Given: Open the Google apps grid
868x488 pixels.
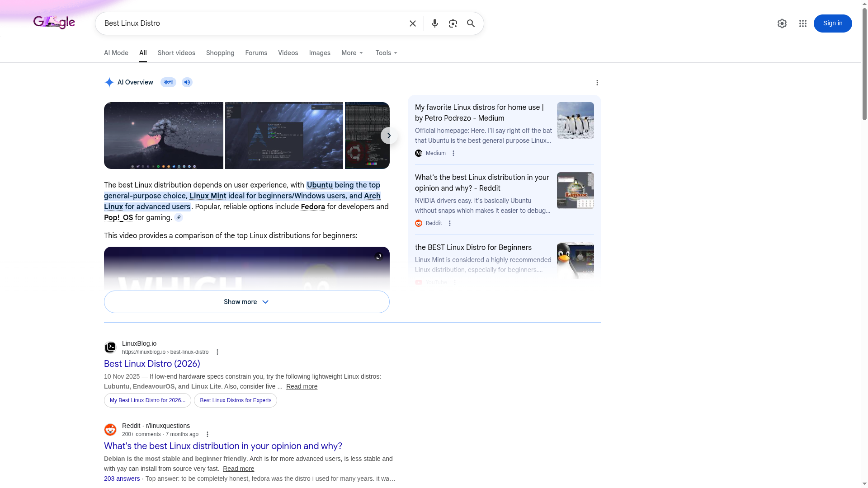Looking at the screenshot, I should coord(803,23).
